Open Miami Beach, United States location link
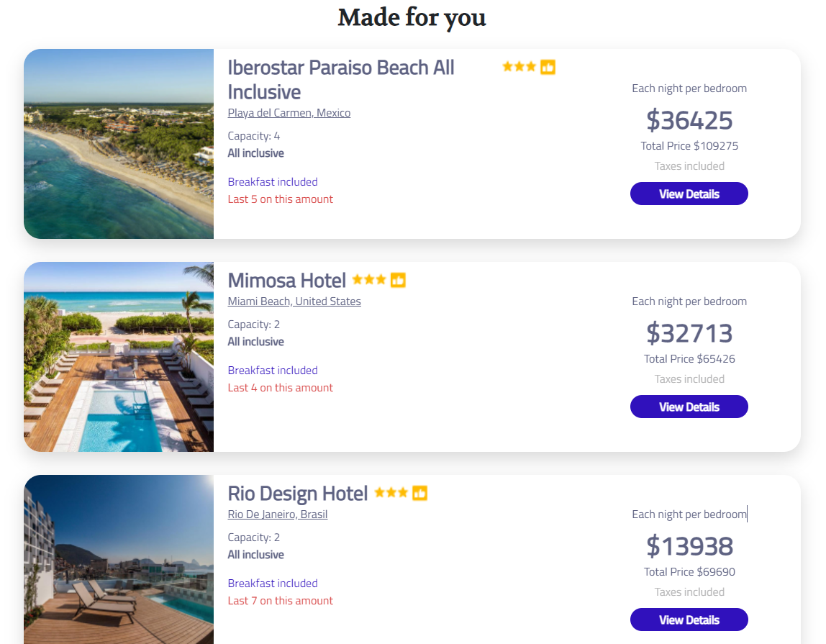 click(294, 301)
